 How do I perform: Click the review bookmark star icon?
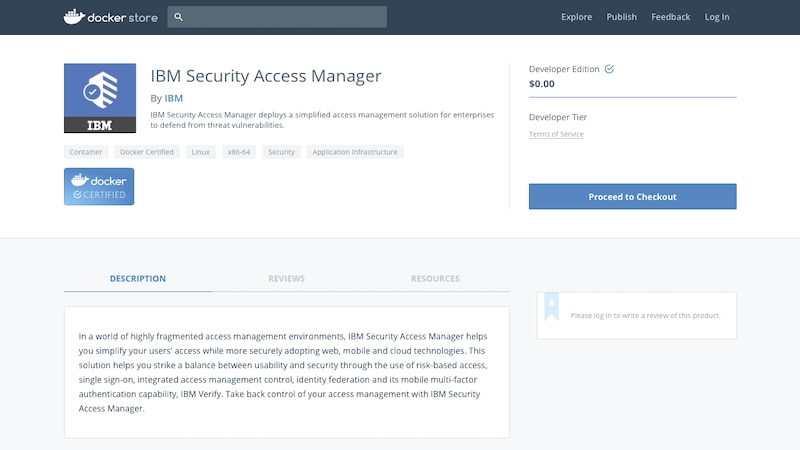click(552, 306)
